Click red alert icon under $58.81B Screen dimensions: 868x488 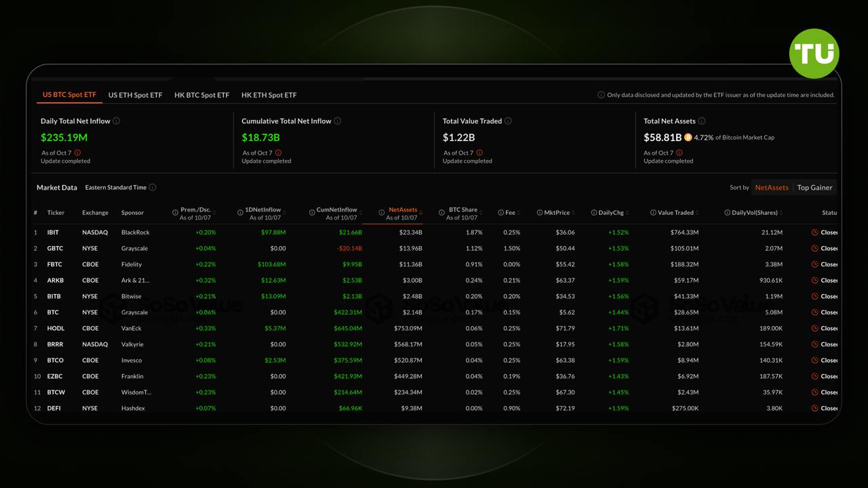[x=680, y=152]
